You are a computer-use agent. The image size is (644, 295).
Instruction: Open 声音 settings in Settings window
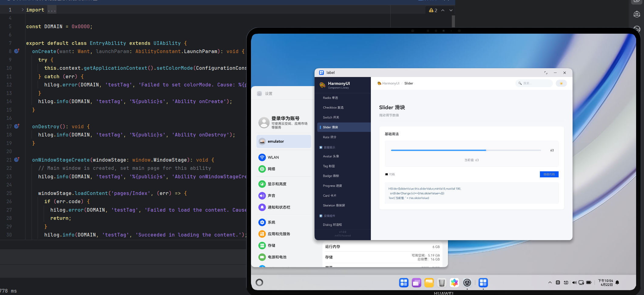[x=284, y=196]
